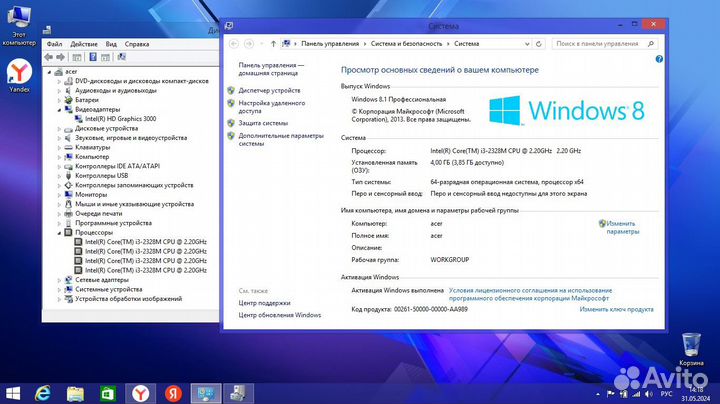Open the Действие menu
This screenshot has width=720, height=404.
coord(84,44)
